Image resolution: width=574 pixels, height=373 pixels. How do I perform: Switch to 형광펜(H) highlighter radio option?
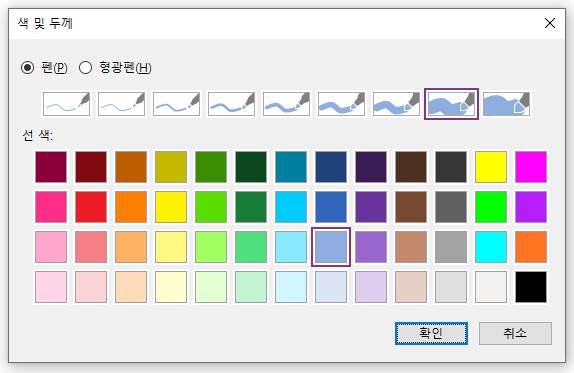[85, 67]
